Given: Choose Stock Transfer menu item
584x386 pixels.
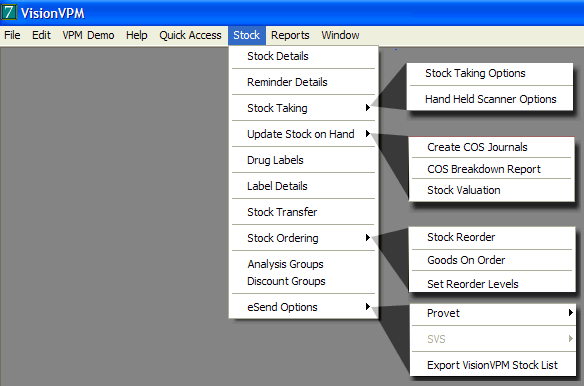Looking at the screenshot, I should click(304, 212).
